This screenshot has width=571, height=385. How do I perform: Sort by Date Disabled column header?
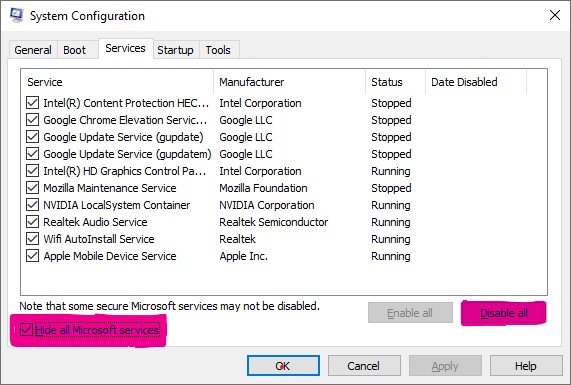click(476, 82)
